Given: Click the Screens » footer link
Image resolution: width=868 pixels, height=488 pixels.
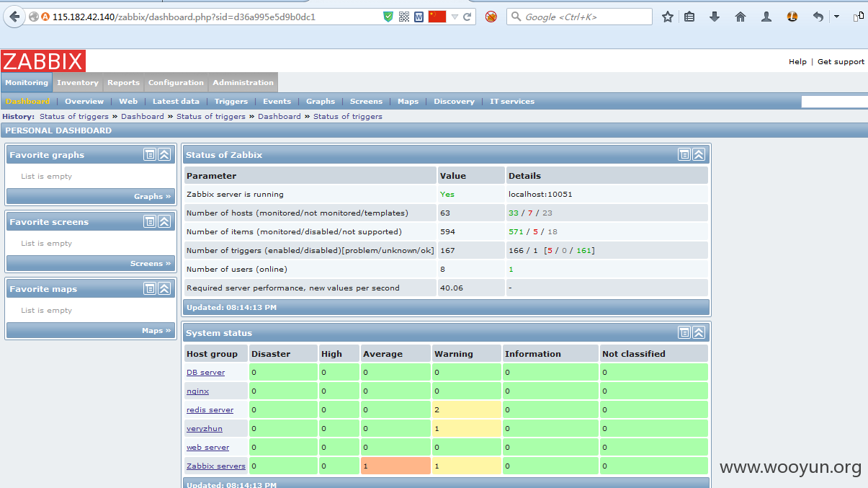Looking at the screenshot, I should (151, 263).
